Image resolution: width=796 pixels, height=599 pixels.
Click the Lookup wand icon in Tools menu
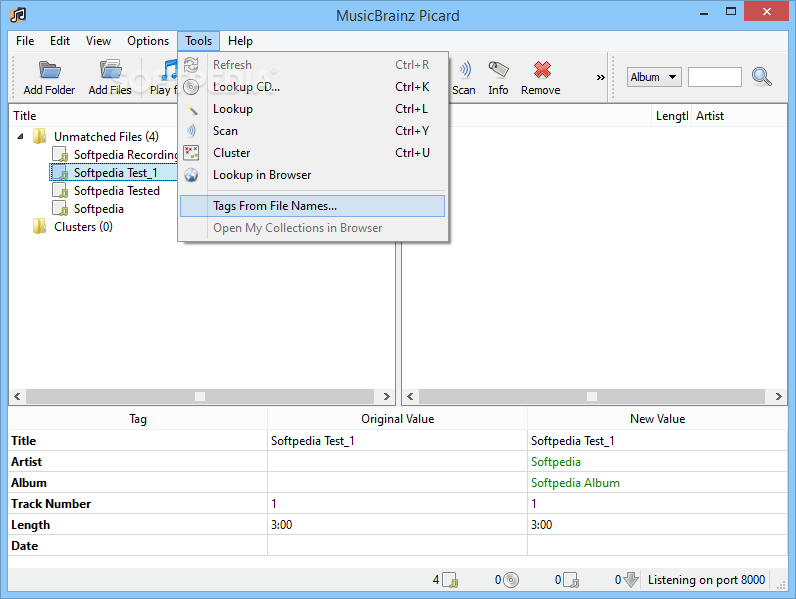(191, 109)
